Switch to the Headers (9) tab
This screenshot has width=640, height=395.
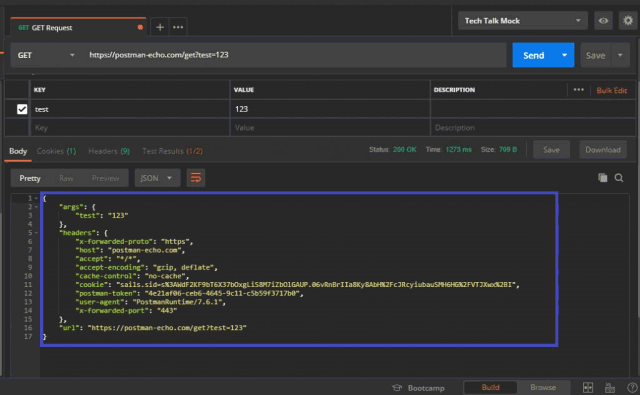click(x=109, y=151)
